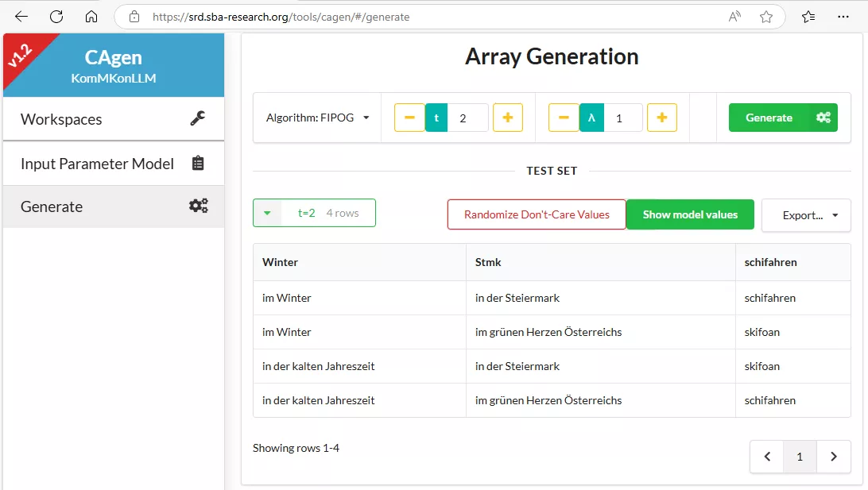The width and height of the screenshot is (868, 490).
Task: Click the gears icon inside the Generate button
Action: pyautogui.click(x=825, y=117)
